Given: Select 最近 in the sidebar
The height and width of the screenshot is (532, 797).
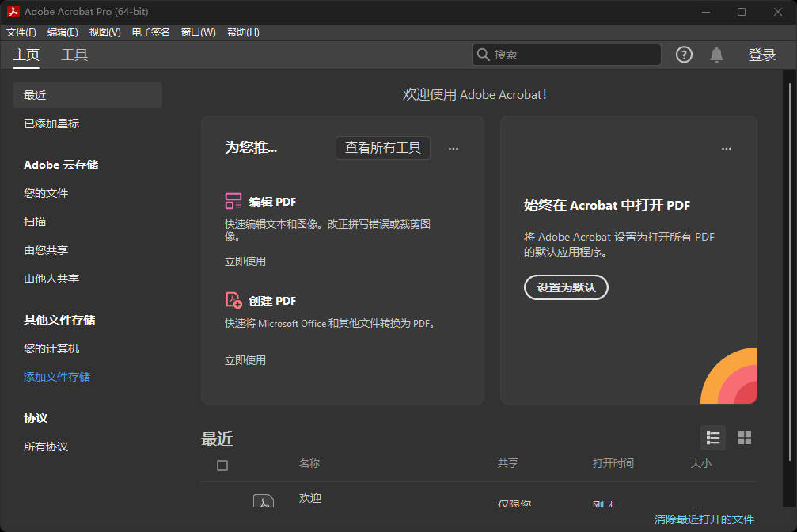Looking at the screenshot, I should (88, 95).
